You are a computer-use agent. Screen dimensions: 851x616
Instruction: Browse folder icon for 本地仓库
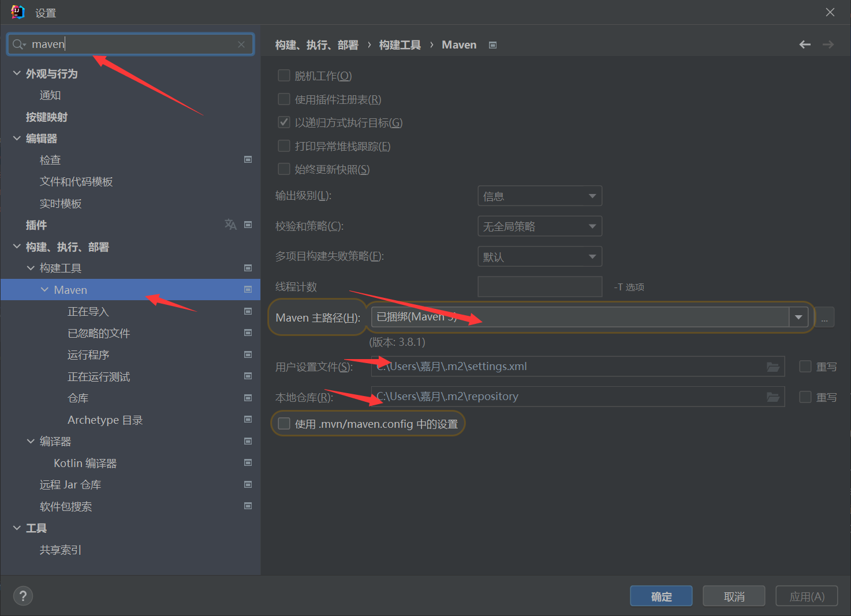pyautogui.click(x=773, y=397)
